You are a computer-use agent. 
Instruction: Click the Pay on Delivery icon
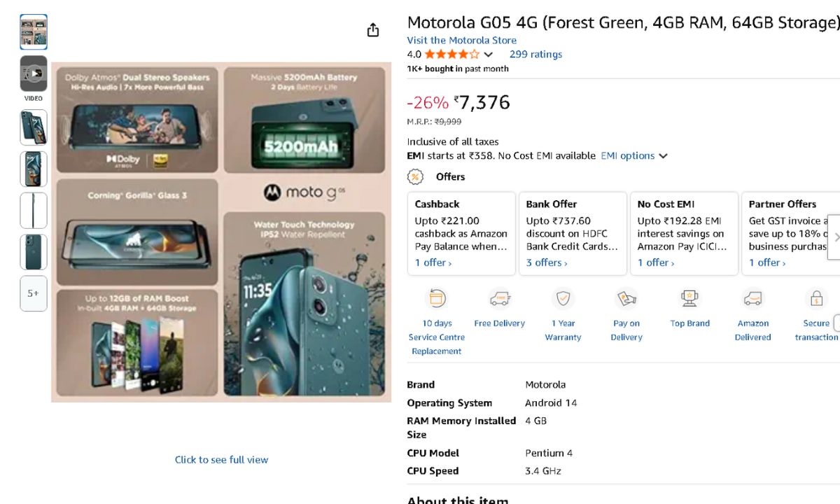coord(626,299)
